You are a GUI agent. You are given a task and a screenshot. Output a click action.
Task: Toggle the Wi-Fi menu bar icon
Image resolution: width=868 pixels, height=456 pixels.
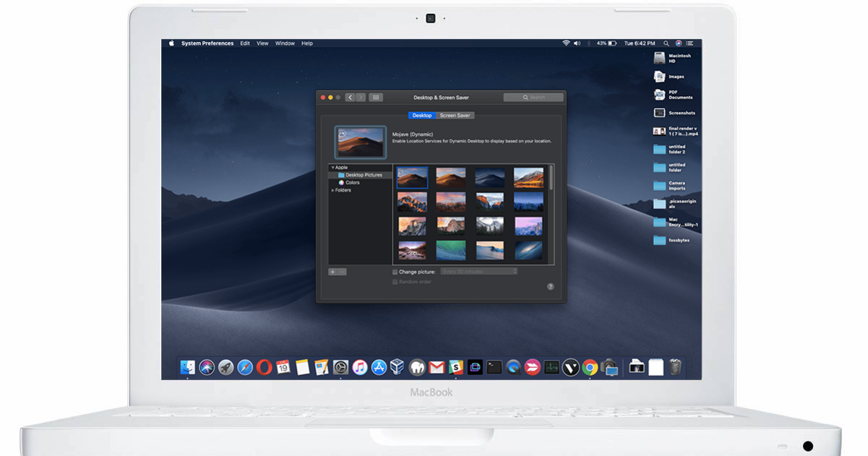point(566,43)
